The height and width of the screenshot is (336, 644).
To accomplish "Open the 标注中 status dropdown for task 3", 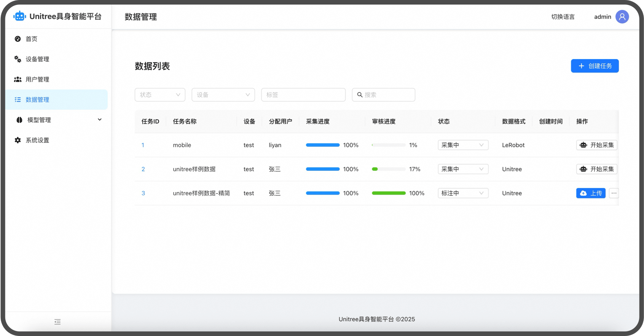I will 463,193.
